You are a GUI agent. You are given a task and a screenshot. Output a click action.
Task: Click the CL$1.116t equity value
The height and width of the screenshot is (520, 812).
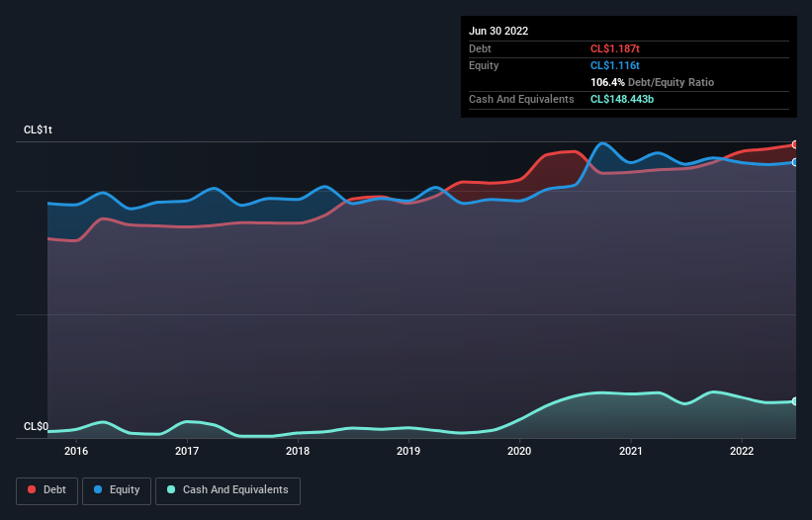point(615,65)
